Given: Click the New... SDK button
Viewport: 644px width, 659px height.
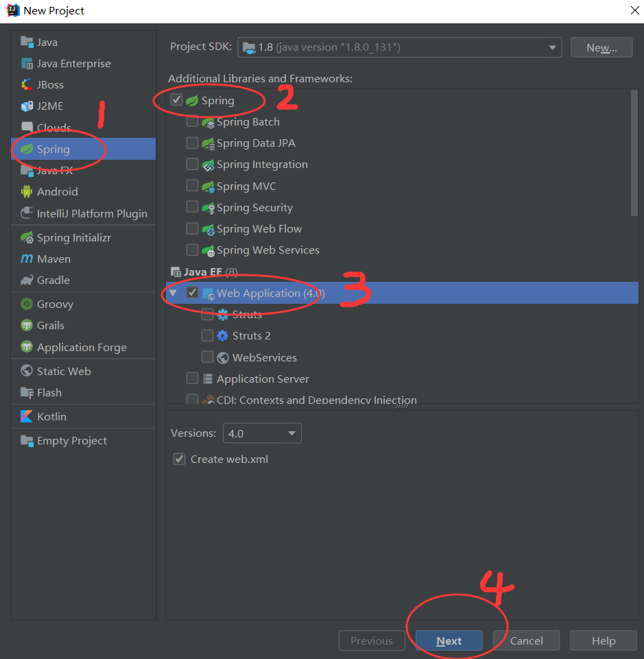Looking at the screenshot, I should coord(601,47).
